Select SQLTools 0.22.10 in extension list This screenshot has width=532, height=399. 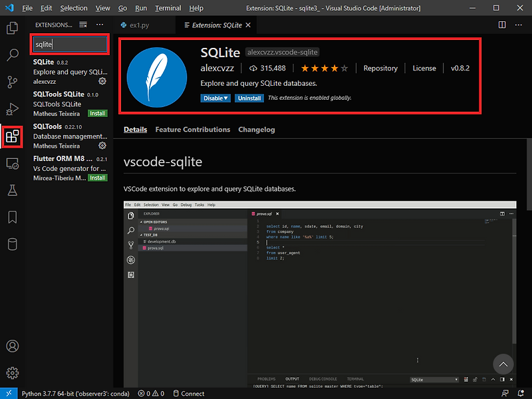(x=70, y=136)
